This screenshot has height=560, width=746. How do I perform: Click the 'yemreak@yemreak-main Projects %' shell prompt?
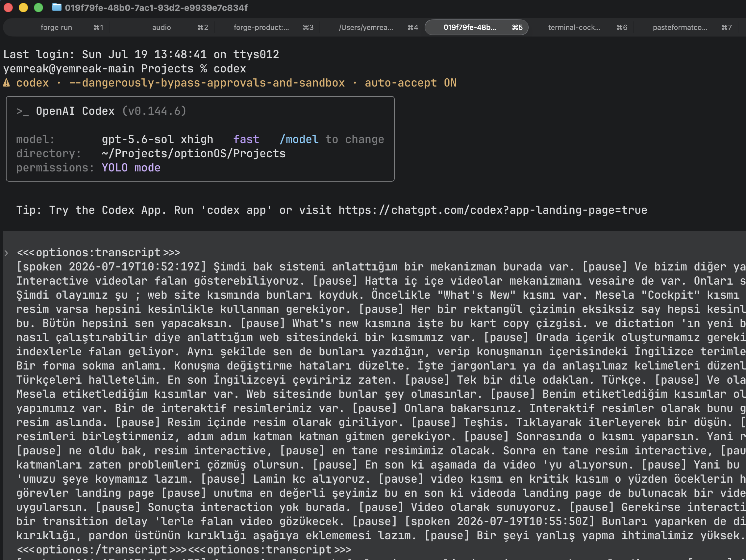[x=105, y=68]
